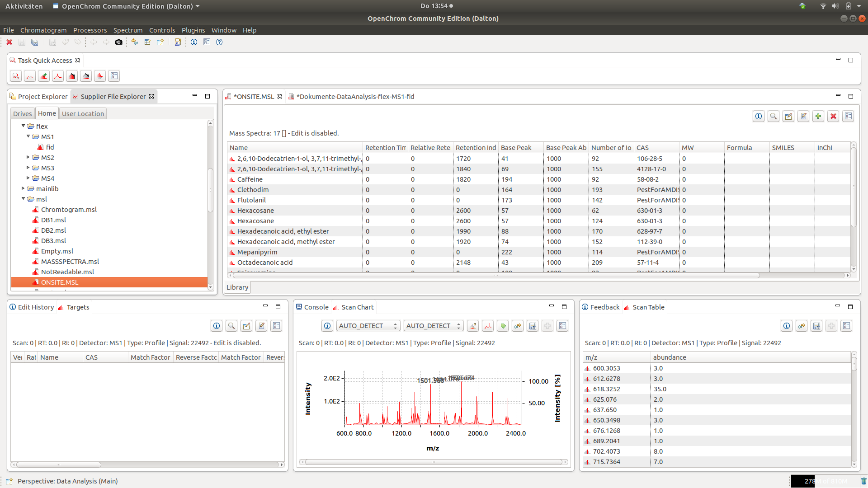Toggle info button in Targets panel toolbar
868x488 pixels.
(x=217, y=326)
